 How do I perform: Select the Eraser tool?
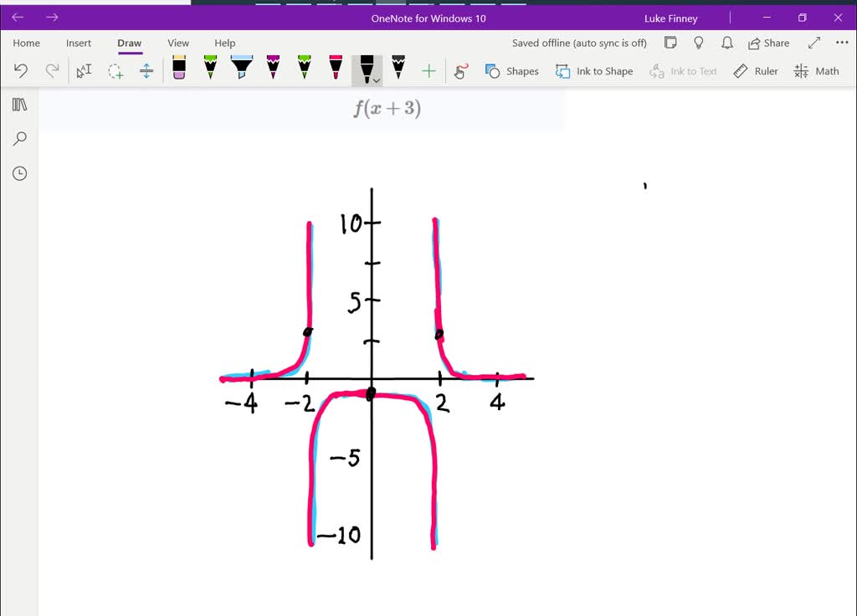[x=179, y=70]
